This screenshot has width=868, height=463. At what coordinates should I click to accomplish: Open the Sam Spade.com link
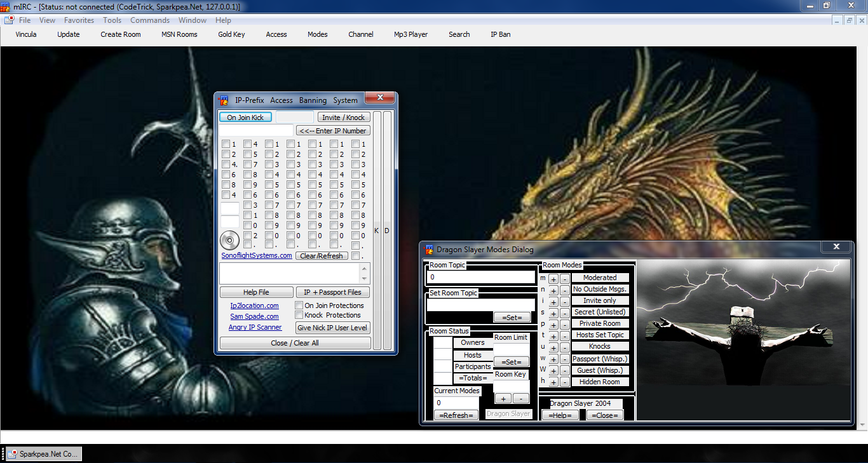tap(254, 316)
